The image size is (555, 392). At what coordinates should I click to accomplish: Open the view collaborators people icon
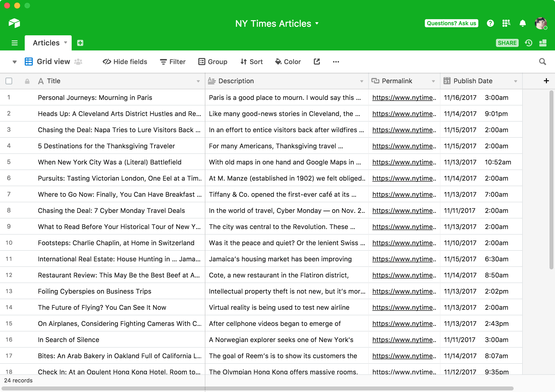click(78, 62)
